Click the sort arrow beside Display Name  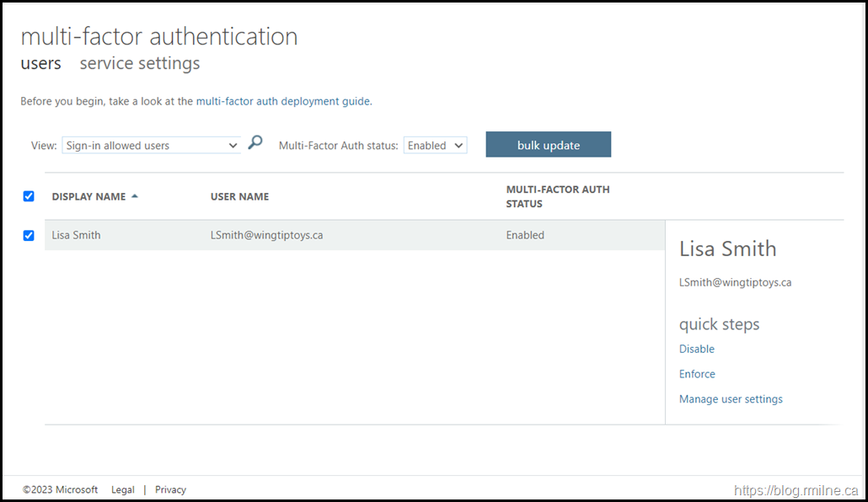click(x=135, y=196)
